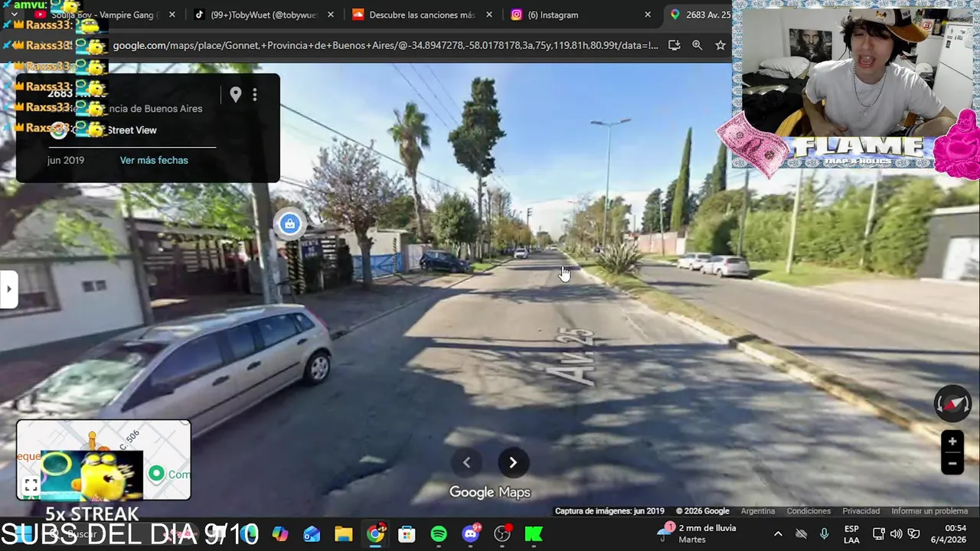Click the previous arrow in Street View
This screenshot has width=980, height=551.
[466, 462]
